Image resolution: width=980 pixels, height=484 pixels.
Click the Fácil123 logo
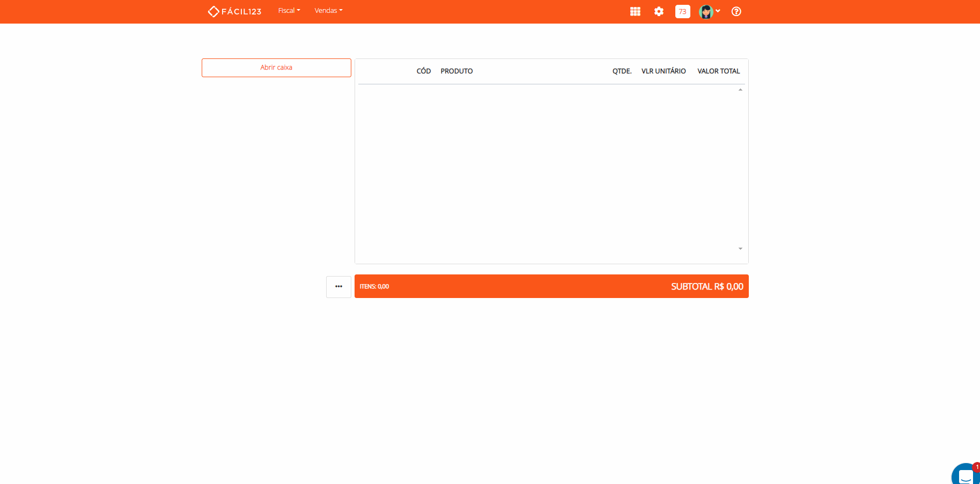coord(234,11)
